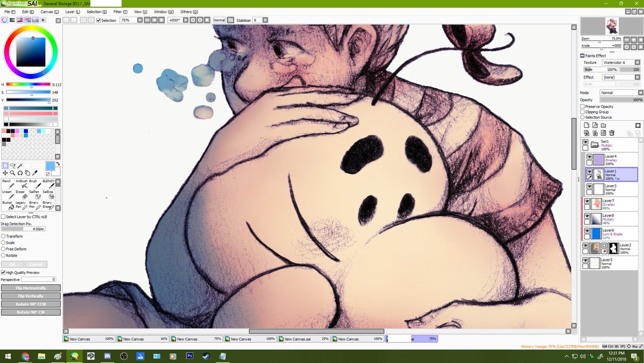Select the Hand pan tool
This screenshot has width=644, height=363.
[x=27, y=173]
